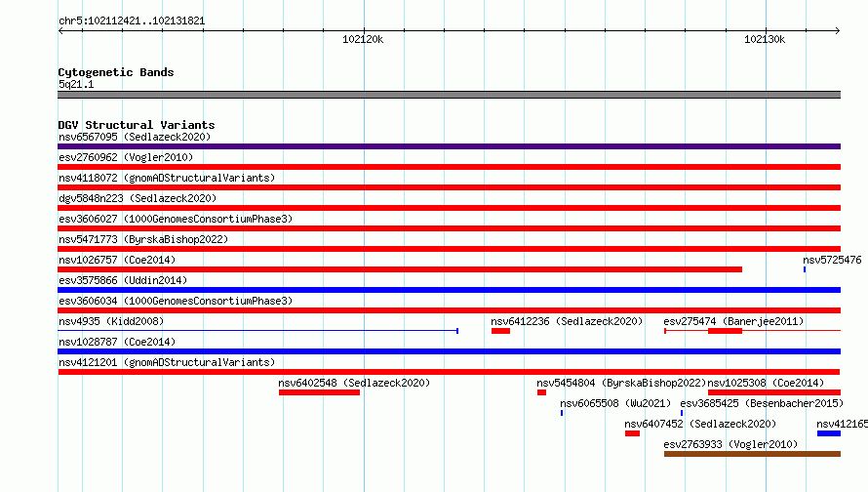The width and height of the screenshot is (868, 492).
Task: Select the purple nsv6567095 variant bar
Action: point(449,146)
